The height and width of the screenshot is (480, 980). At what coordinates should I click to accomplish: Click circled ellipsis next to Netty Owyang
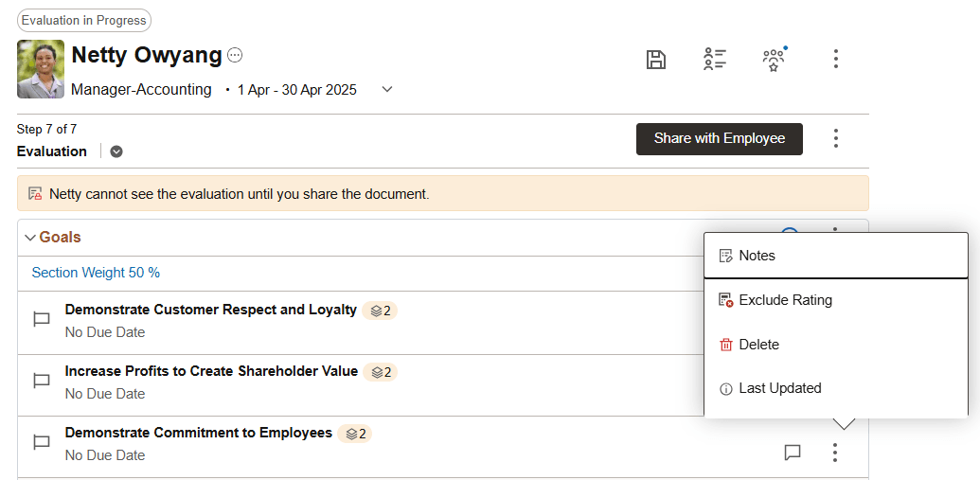point(235,56)
